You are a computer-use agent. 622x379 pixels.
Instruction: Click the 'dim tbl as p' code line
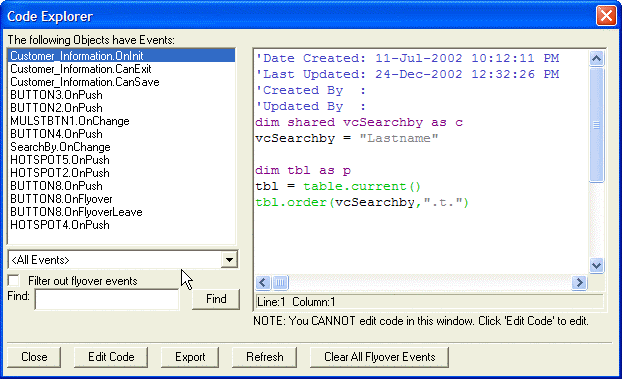(303, 170)
